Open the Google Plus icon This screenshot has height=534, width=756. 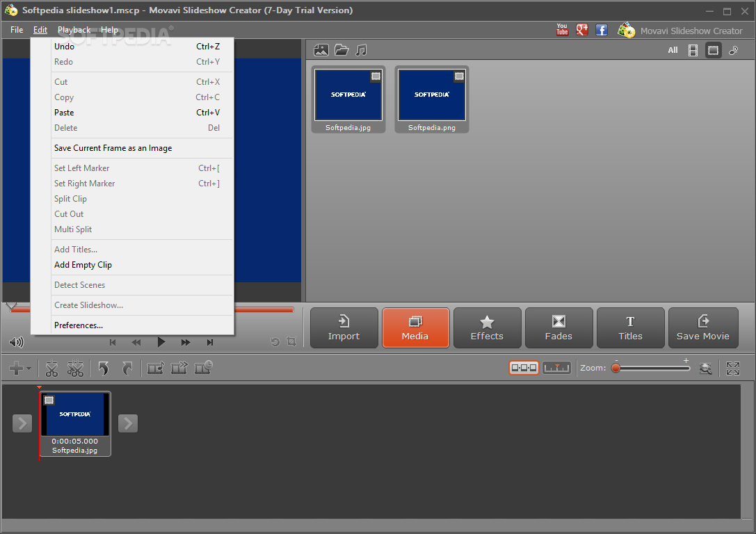pyautogui.click(x=582, y=30)
